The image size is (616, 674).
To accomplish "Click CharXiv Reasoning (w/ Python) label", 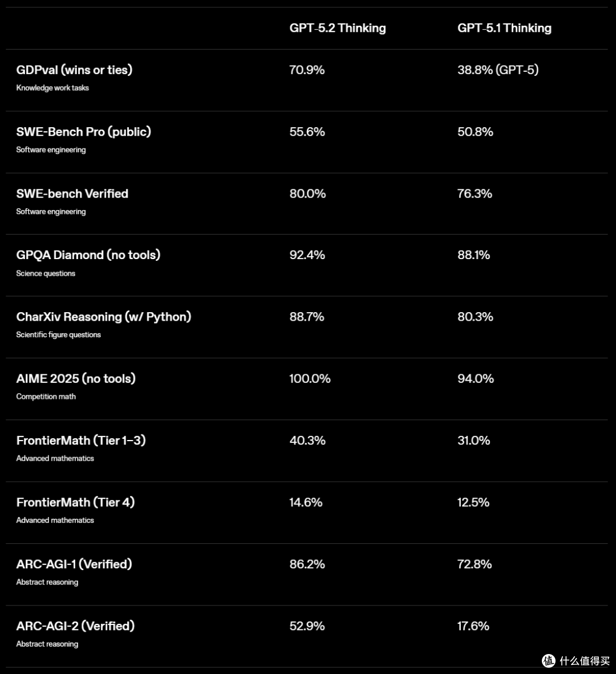I will 104,317.
